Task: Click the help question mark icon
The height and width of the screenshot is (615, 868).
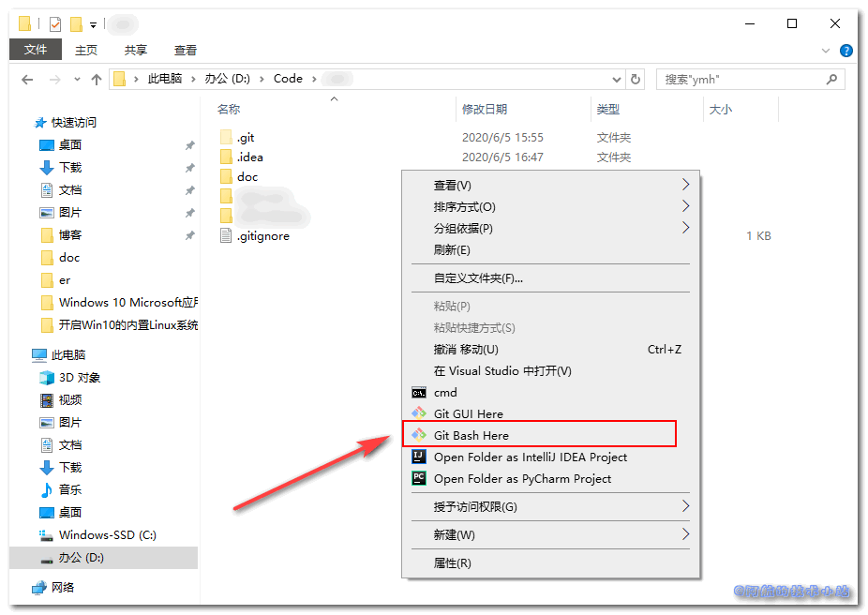Action: click(846, 51)
